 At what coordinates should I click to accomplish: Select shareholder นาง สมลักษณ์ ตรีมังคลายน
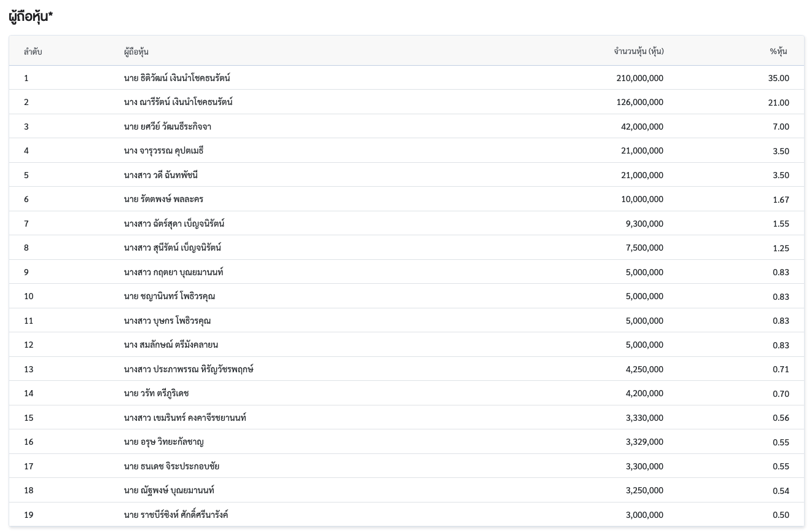point(171,345)
